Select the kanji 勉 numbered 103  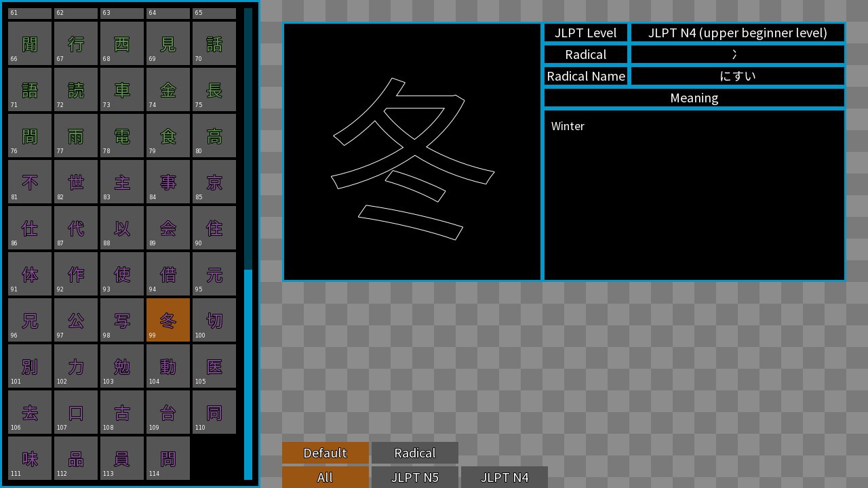(122, 366)
